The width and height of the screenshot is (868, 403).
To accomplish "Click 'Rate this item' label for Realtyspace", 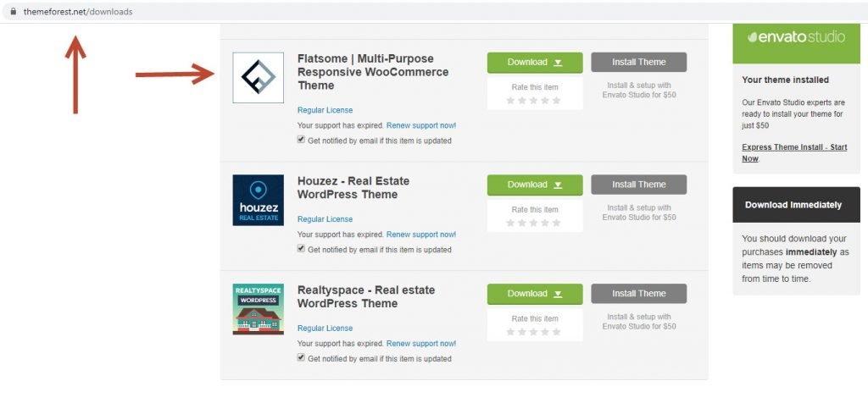I will 535,318.
